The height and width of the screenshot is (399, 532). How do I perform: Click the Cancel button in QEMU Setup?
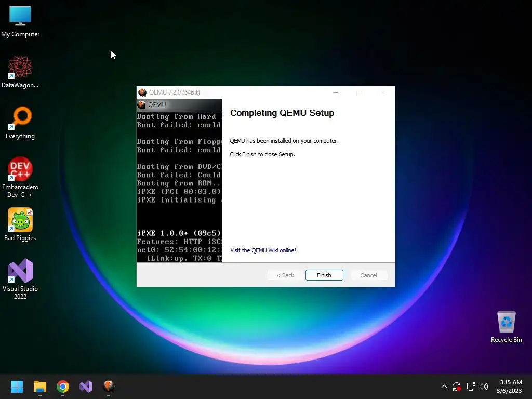click(368, 275)
